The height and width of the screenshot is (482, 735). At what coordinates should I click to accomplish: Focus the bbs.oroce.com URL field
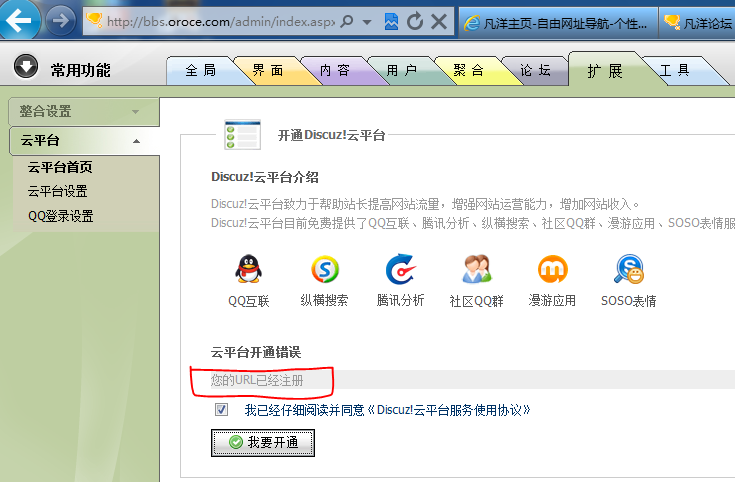coord(220,21)
